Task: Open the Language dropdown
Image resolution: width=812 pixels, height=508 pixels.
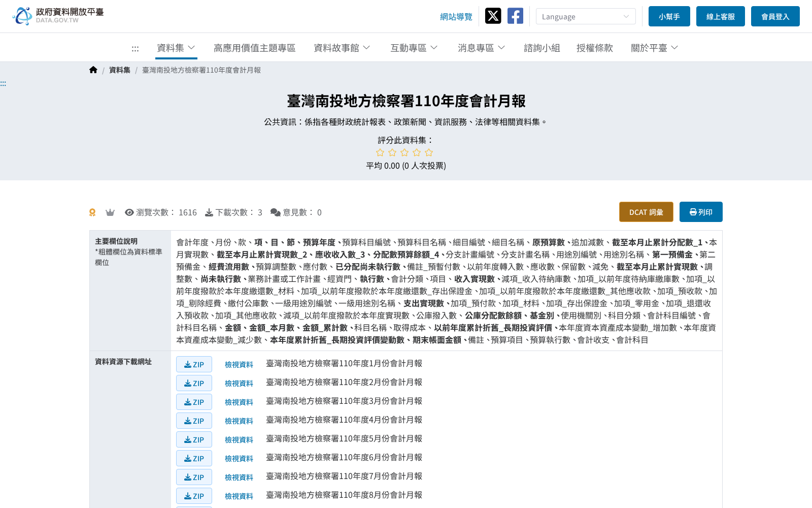Action: 586,16
